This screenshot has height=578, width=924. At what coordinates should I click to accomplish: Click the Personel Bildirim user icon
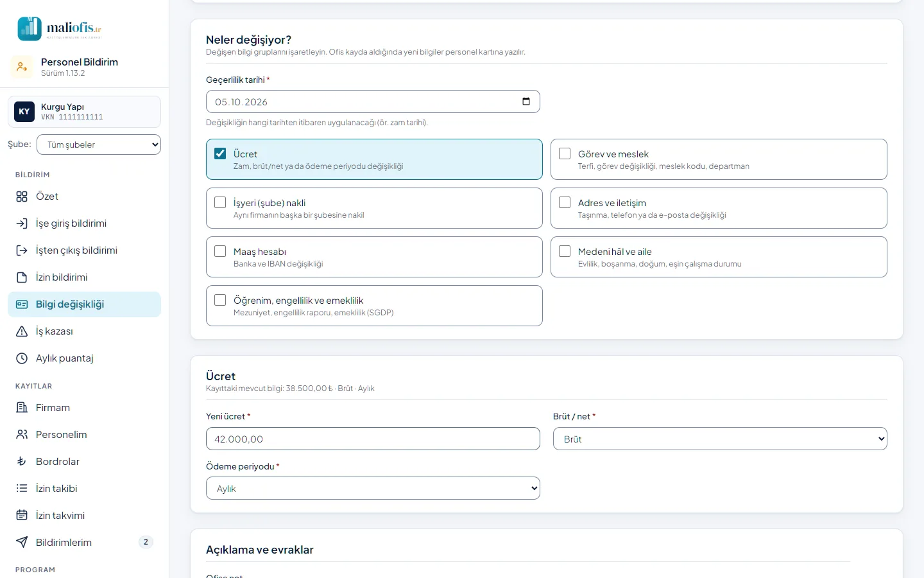[22, 67]
